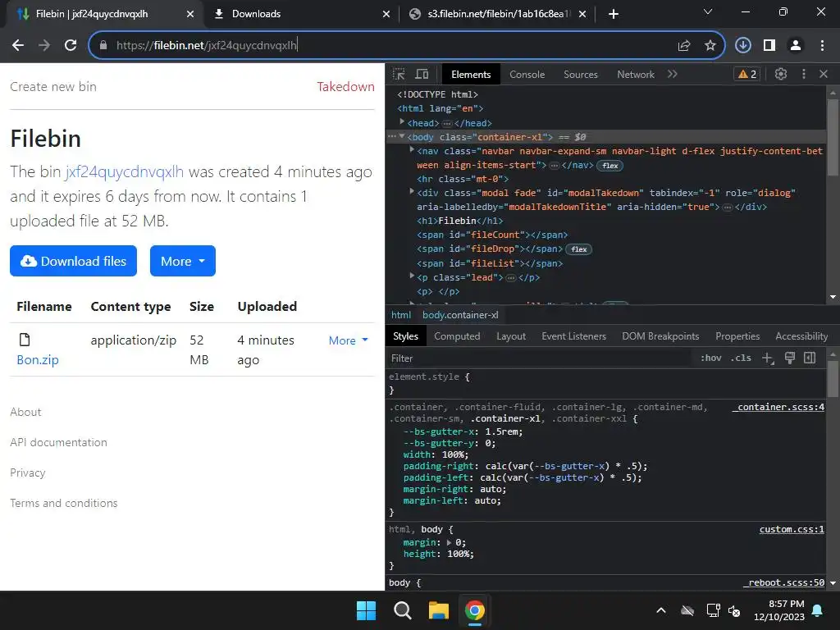This screenshot has height=630, width=840.
Task: Click the new style rule plus icon
Action: point(768,358)
